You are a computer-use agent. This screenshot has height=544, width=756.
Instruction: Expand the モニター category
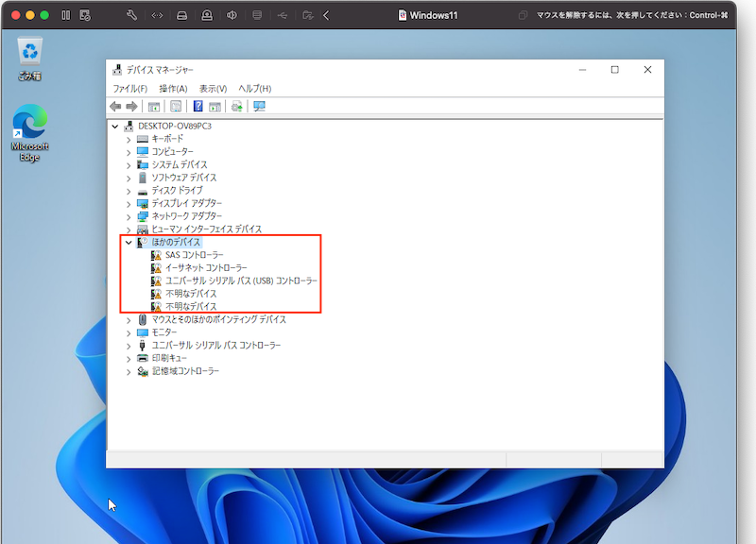(x=129, y=333)
